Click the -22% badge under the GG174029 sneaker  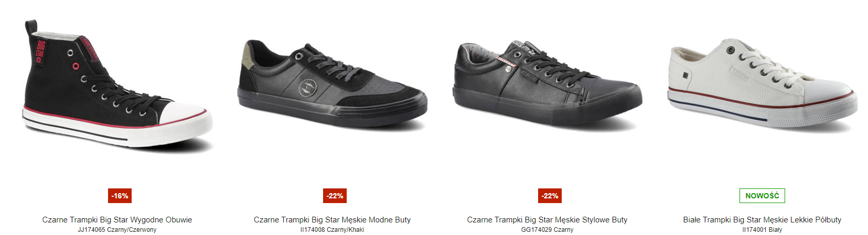click(550, 196)
